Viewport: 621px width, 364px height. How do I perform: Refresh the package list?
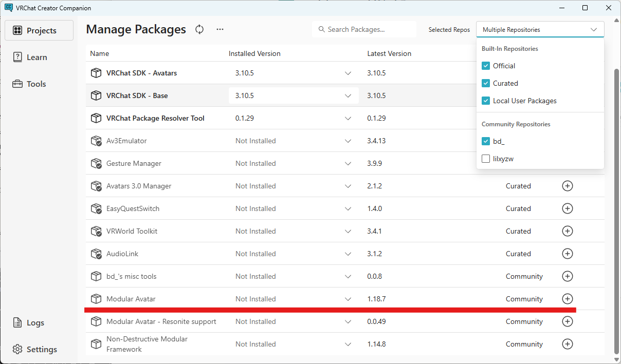tap(199, 29)
